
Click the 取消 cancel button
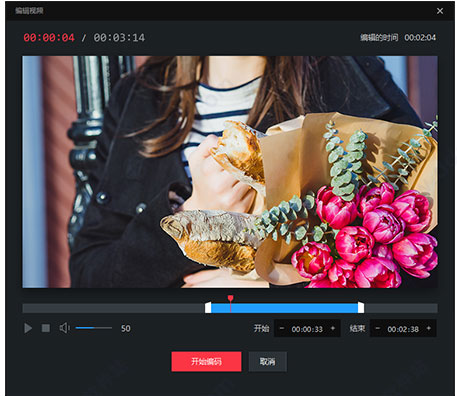[x=268, y=361]
